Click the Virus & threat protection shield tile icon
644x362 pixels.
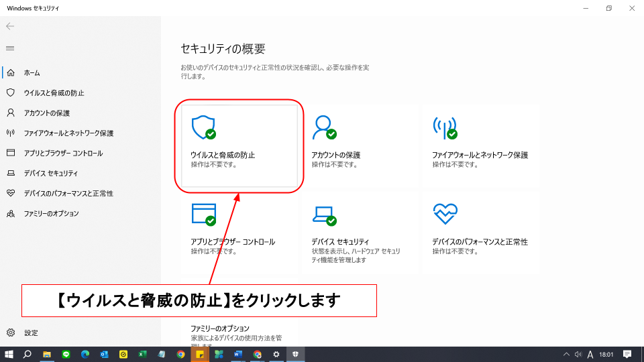click(203, 127)
